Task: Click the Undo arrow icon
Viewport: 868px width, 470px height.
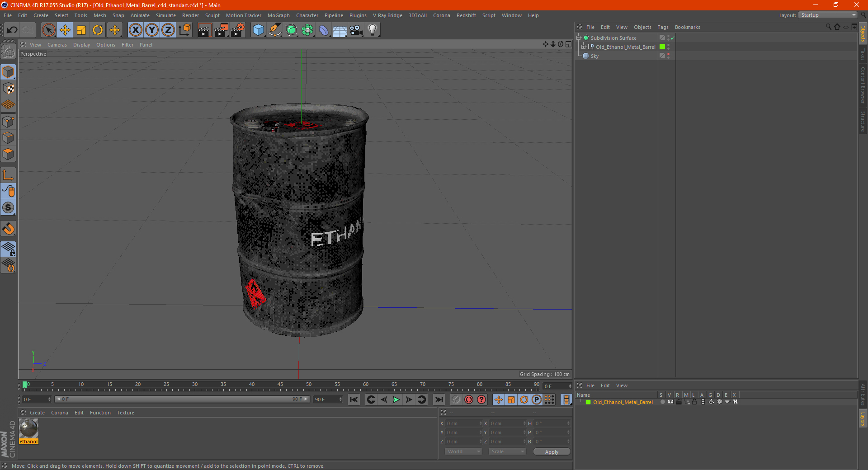Action: point(12,30)
